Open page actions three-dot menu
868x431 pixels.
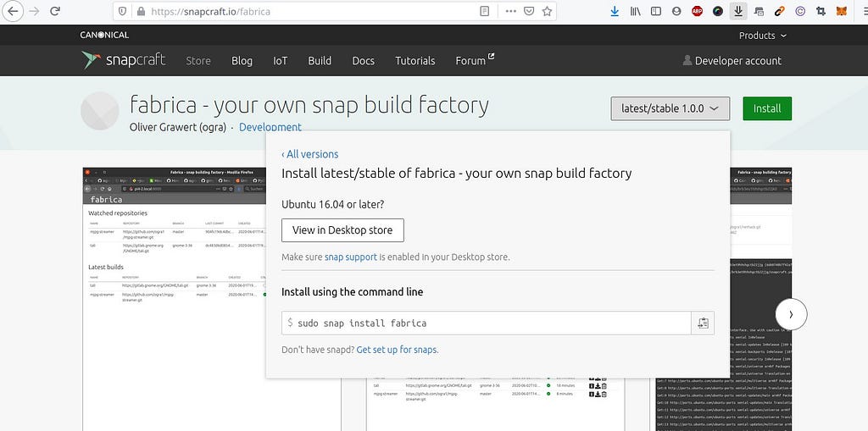click(511, 11)
